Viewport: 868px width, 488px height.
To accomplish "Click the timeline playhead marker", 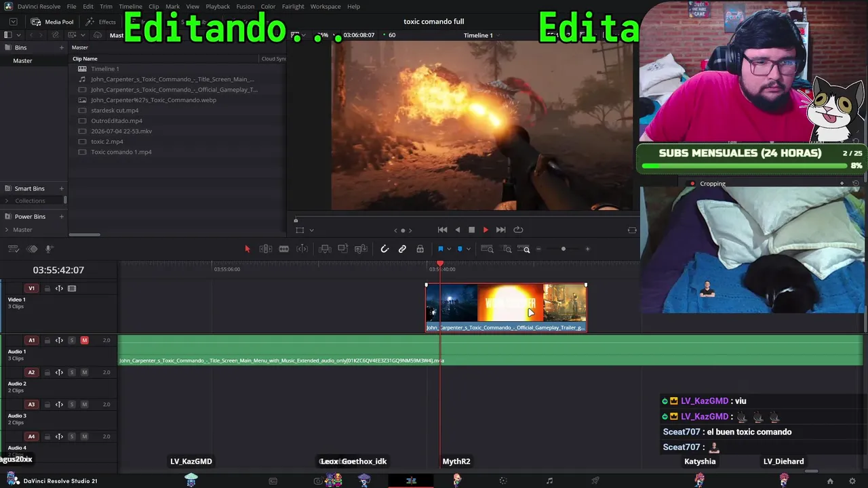I will coord(440,264).
